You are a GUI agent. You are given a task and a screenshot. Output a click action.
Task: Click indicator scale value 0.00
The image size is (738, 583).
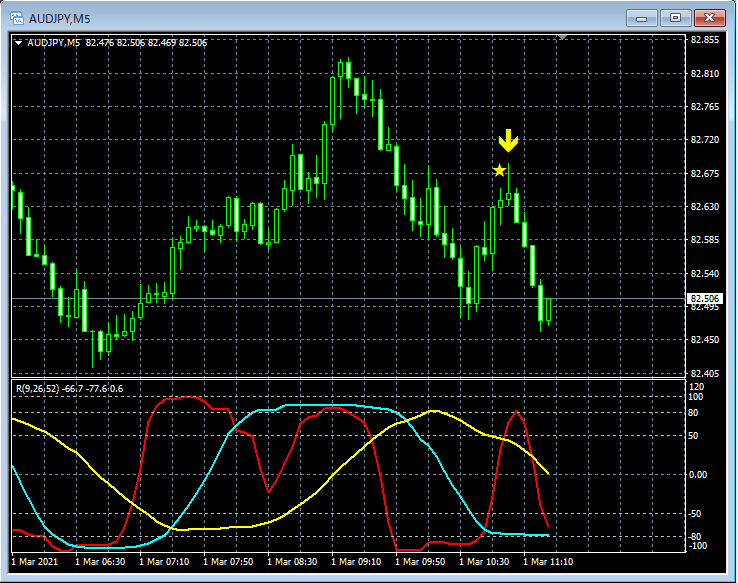(698, 474)
